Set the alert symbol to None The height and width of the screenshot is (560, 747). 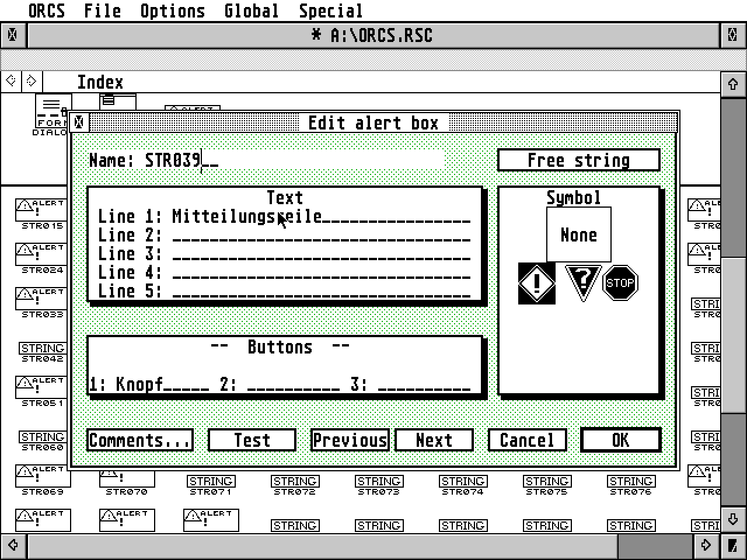[x=578, y=235]
